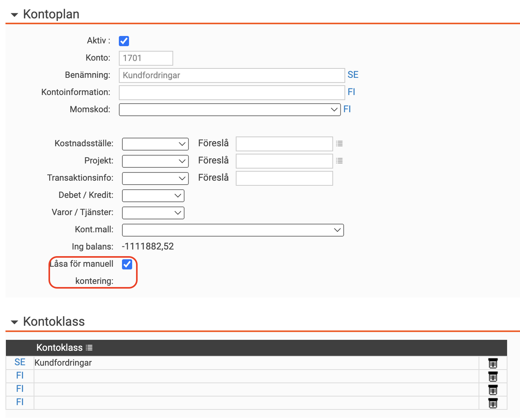Click SE language link in Kontoklass table
Viewport: 520px width, 420px height.
point(20,363)
